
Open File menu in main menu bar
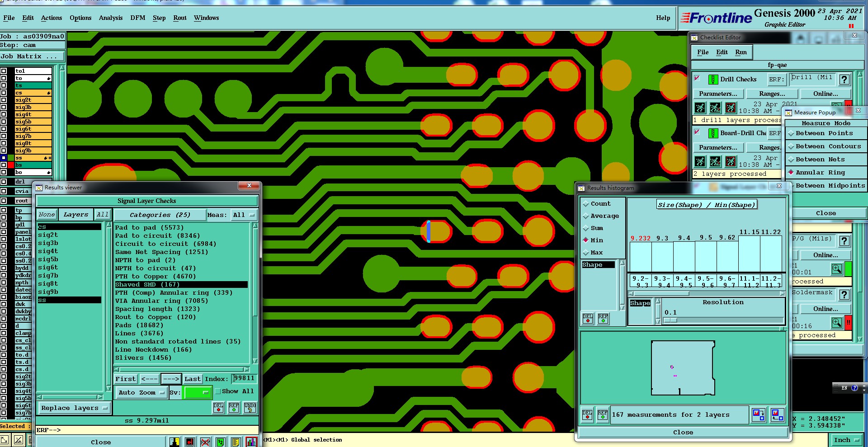coord(9,18)
